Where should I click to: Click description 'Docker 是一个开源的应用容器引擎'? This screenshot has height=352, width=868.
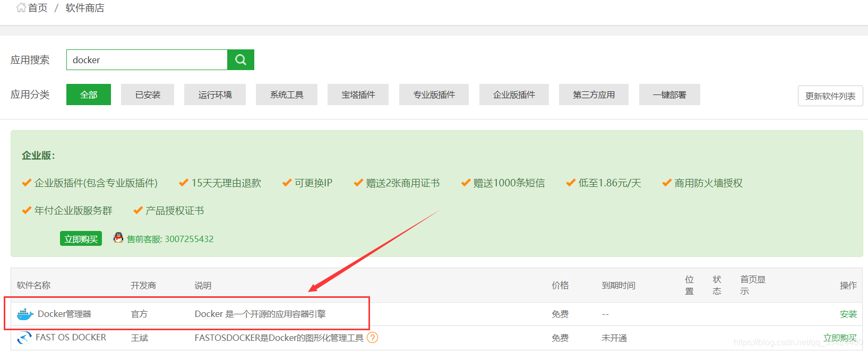pyautogui.click(x=260, y=314)
